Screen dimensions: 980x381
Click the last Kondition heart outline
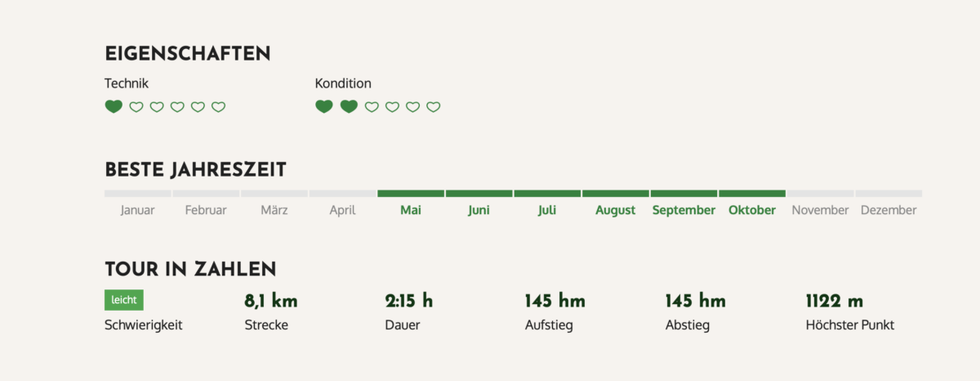(x=434, y=107)
